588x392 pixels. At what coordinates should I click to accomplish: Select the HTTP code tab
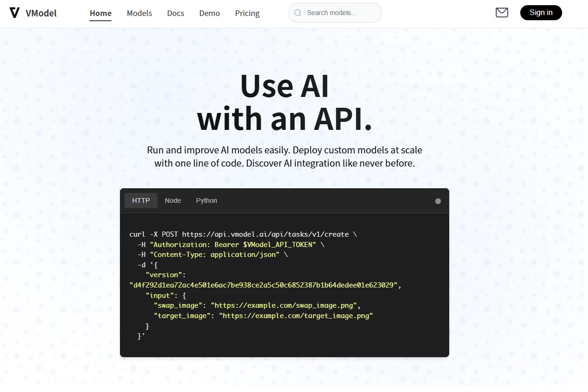coord(141,200)
